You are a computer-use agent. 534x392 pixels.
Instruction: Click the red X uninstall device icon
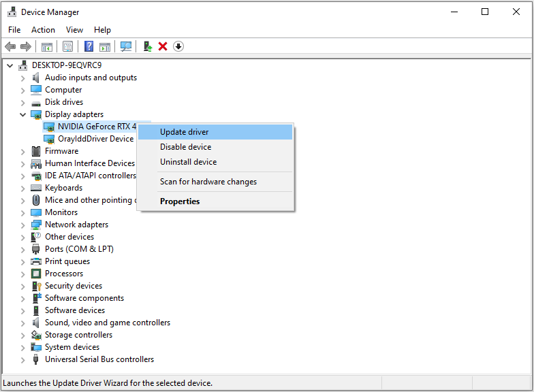click(163, 46)
